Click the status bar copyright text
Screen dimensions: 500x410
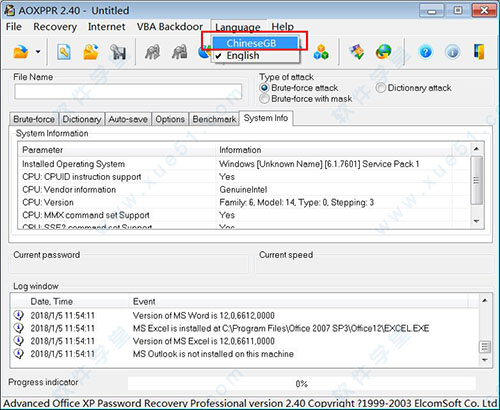coord(250,403)
